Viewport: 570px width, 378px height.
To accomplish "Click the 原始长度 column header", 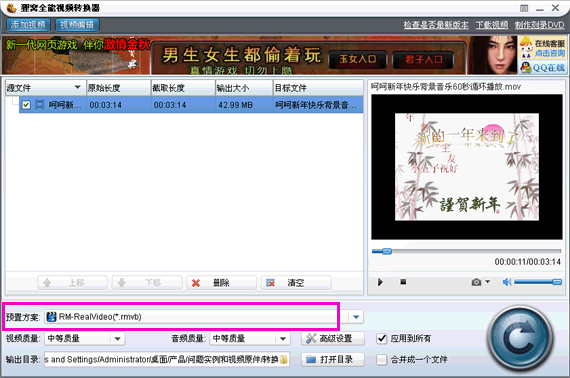I will (x=119, y=88).
